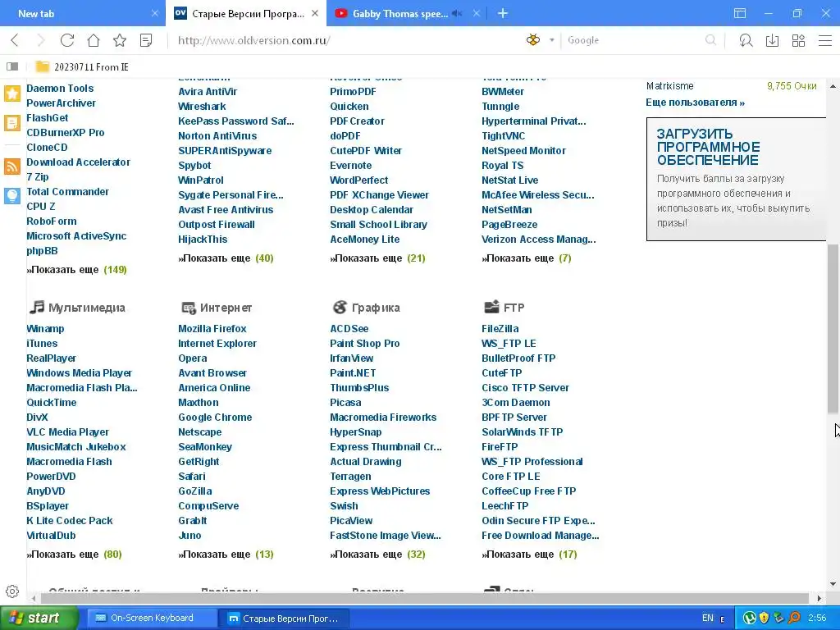Click the search magnifier icon
The height and width of the screenshot is (630, 840).
710,40
